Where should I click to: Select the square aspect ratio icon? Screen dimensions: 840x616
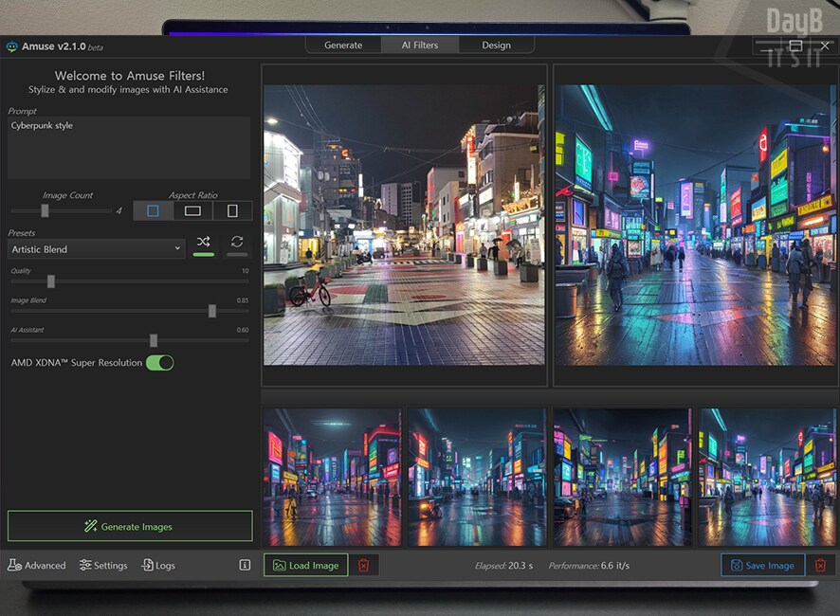pos(153,210)
